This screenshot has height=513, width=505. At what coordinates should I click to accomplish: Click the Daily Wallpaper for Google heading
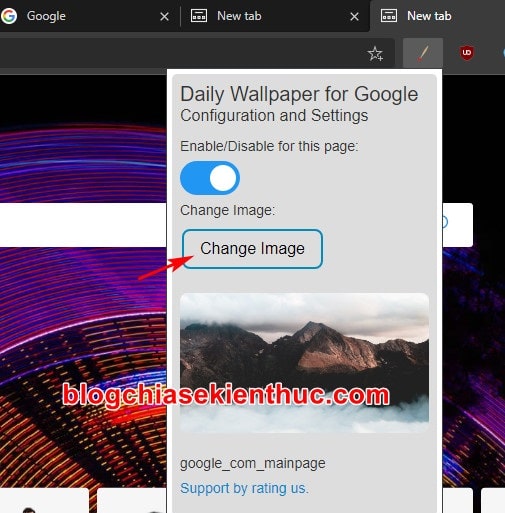(x=299, y=94)
